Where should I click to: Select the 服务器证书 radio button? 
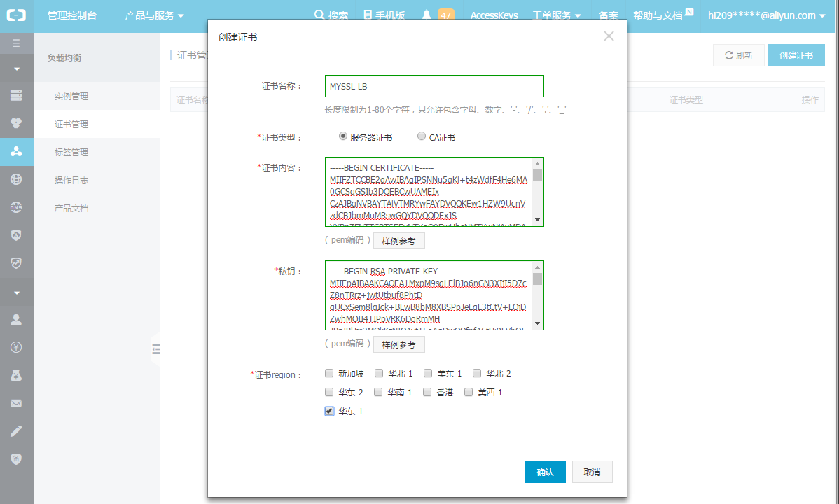pyautogui.click(x=342, y=136)
